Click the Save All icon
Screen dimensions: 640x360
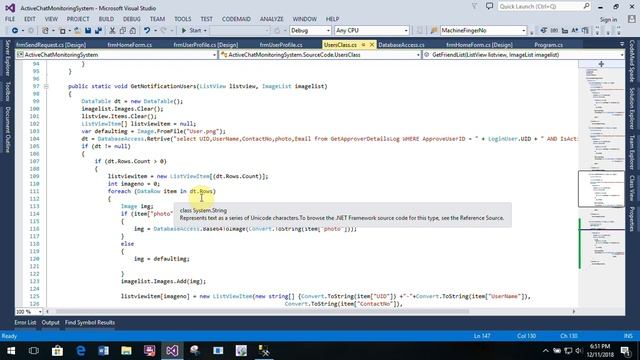point(98,31)
